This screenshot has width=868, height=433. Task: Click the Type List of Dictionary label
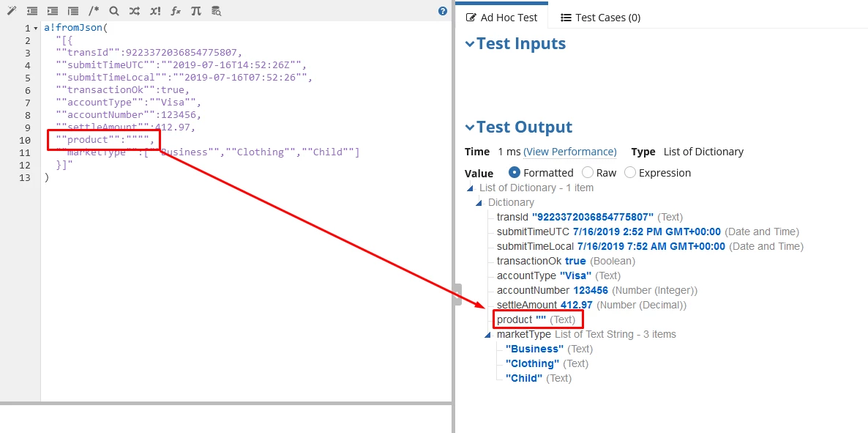click(687, 152)
